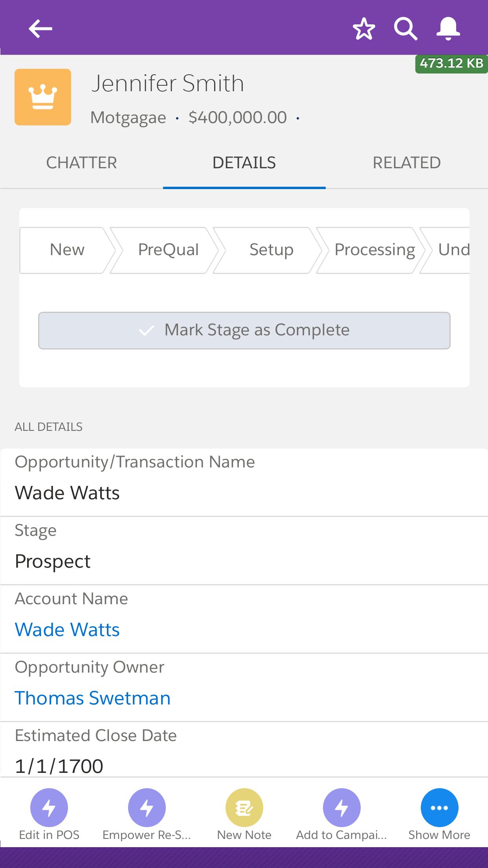The height and width of the screenshot is (868, 488).
Task: Select the DETAILS tab
Action: point(244,163)
